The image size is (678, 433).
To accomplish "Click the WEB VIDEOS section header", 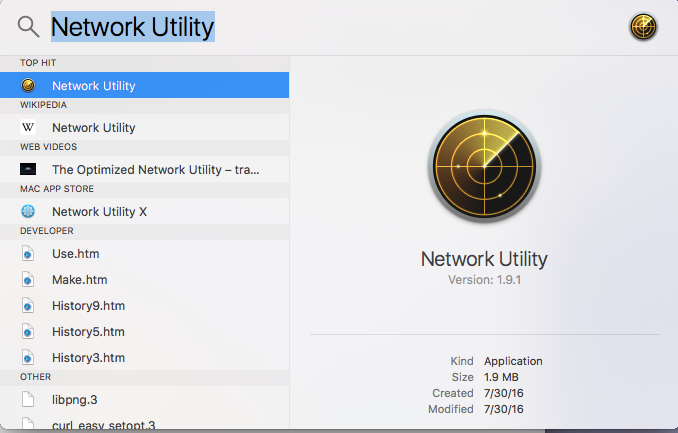I will (48, 147).
